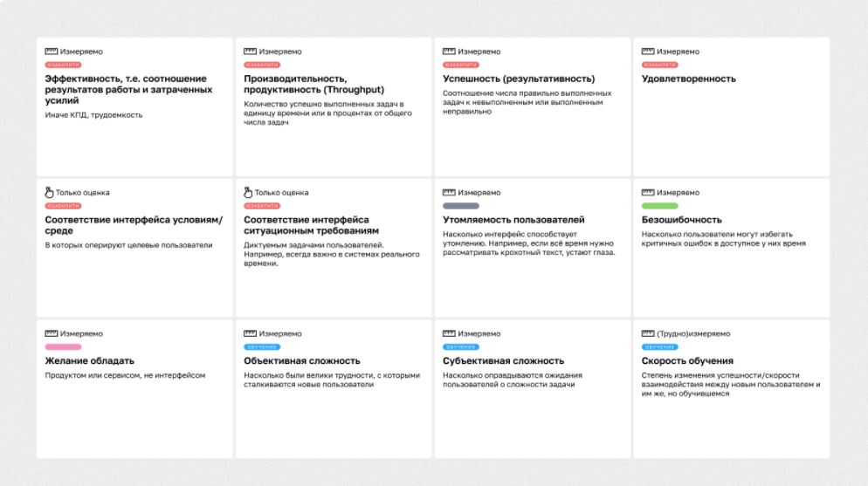868x486 pixels.
Task: Click the hand icon on the ситуационным требованиям card
Action: point(248,193)
